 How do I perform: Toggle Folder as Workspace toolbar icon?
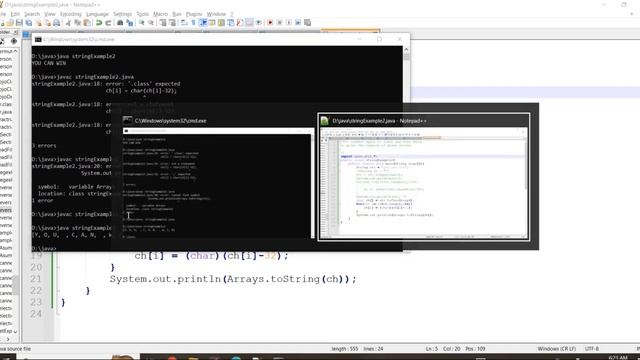click(x=249, y=23)
